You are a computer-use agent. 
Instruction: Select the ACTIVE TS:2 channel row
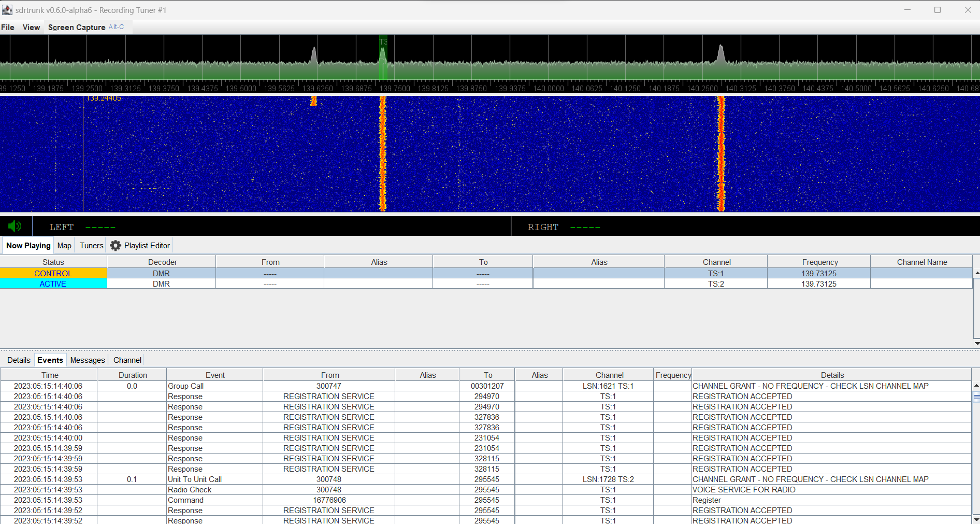click(x=53, y=284)
